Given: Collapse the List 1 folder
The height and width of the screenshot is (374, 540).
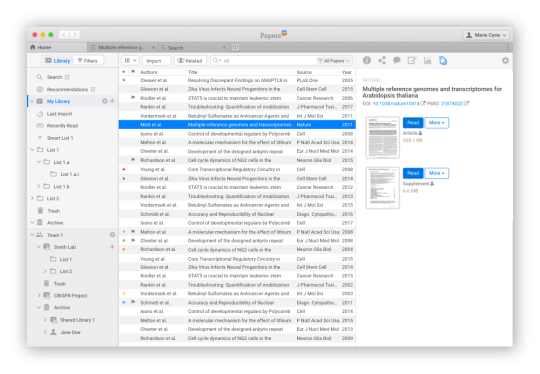Looking at the screenshot, I should tap(32, 150).
